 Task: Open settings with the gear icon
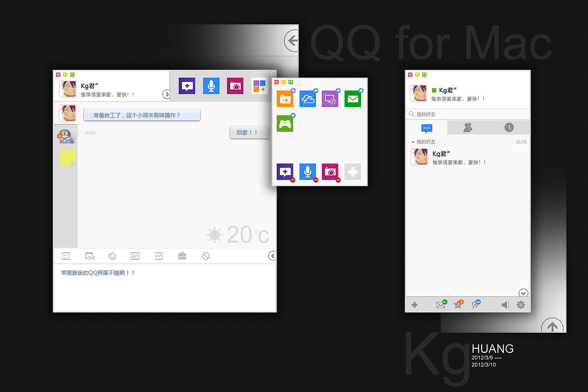point(520,304)
